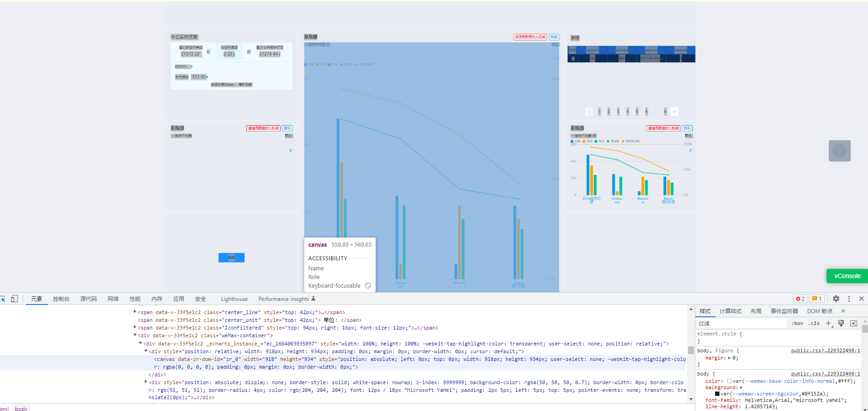Click the body breadcrumb at bottom
Image resolution: width=868 pixels, height=411 pixels.
[21, 408]
